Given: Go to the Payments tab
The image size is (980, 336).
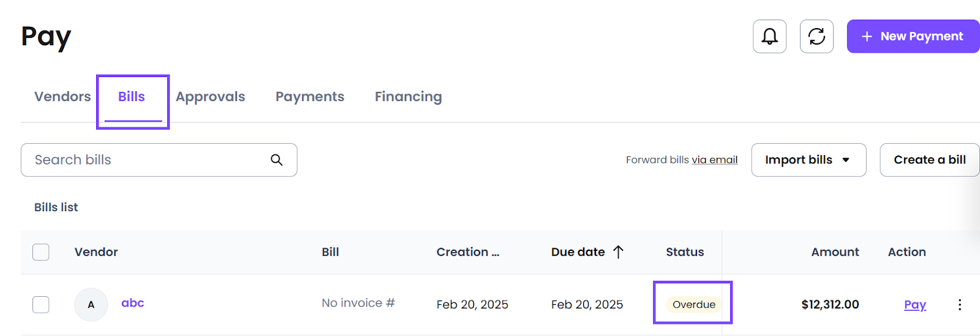Looking at the screenshot, I should click(x=310, y=97).
